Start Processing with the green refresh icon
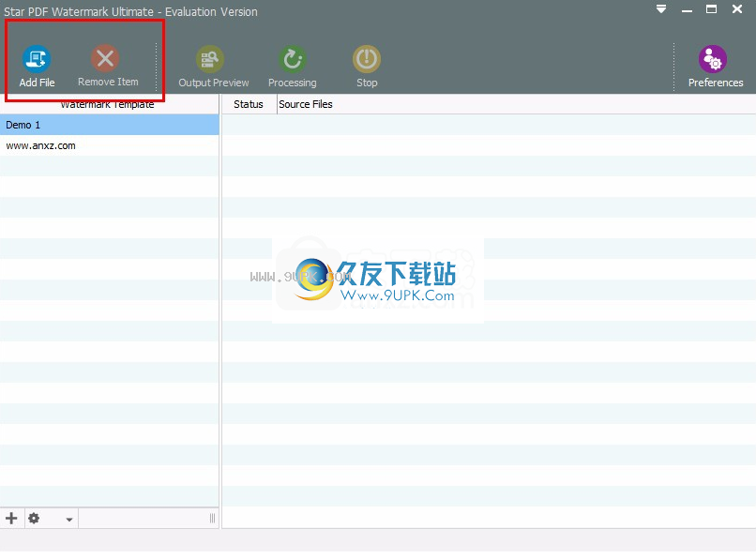756x559 pixels. (293, 59)
